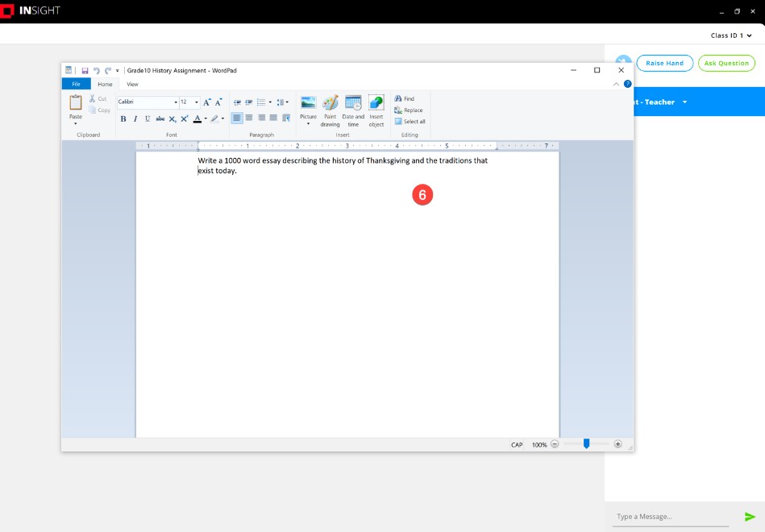The image size is (765, 532).
Task: Insert a Picture
Action: tap(309, 110)
